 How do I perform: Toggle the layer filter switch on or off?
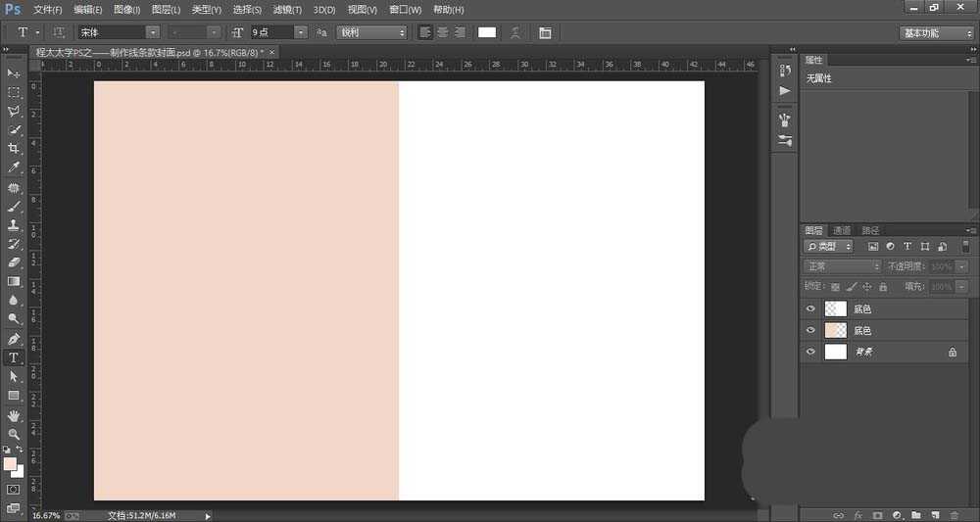point(967,247)
